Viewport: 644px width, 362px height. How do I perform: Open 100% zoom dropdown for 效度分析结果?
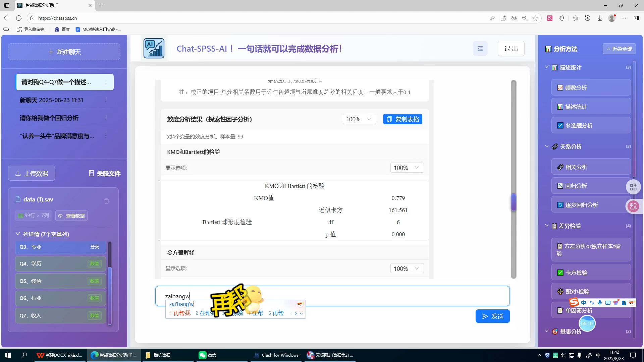[x=359, y=119]
